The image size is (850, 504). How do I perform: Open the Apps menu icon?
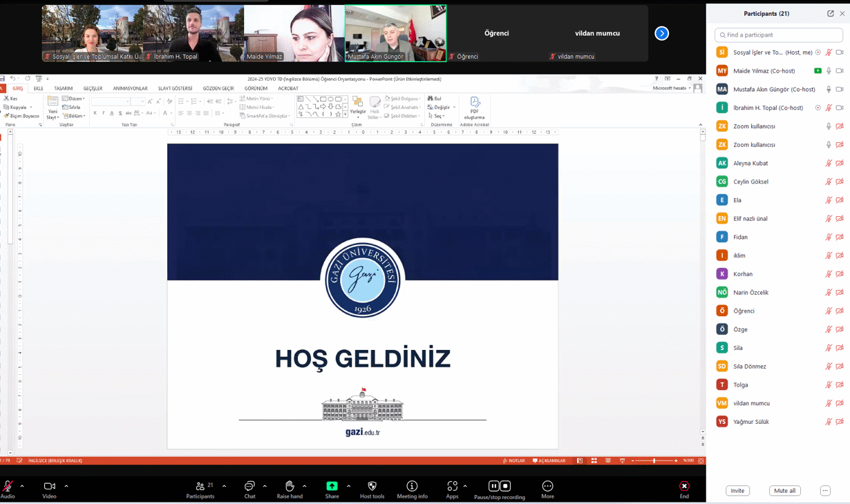pyautogui.click(x=452, y=486)
